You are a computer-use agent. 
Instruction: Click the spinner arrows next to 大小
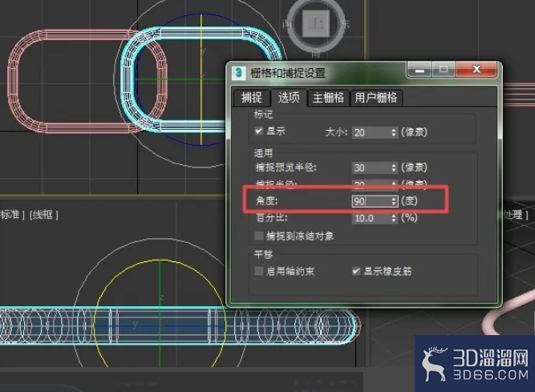coord(394,132)
